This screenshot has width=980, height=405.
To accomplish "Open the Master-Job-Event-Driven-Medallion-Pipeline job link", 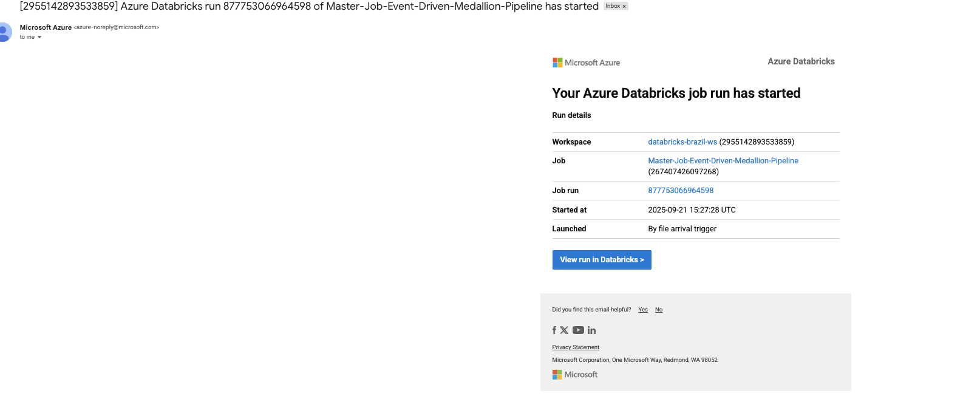I will pyautogui.click(x=723, y=161).
